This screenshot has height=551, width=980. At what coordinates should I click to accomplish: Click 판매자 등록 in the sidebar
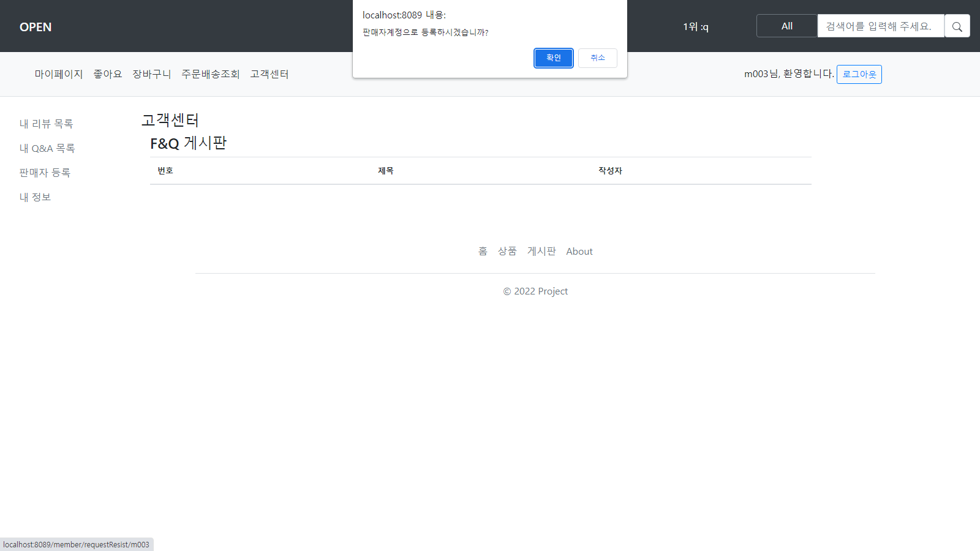(x=44, y=172)
